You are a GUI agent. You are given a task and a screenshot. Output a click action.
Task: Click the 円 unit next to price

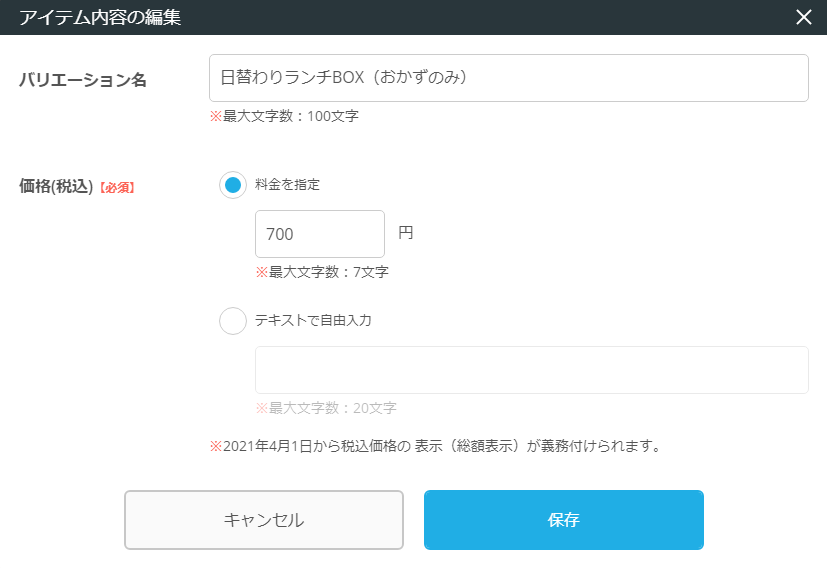[x=405, y=233]
